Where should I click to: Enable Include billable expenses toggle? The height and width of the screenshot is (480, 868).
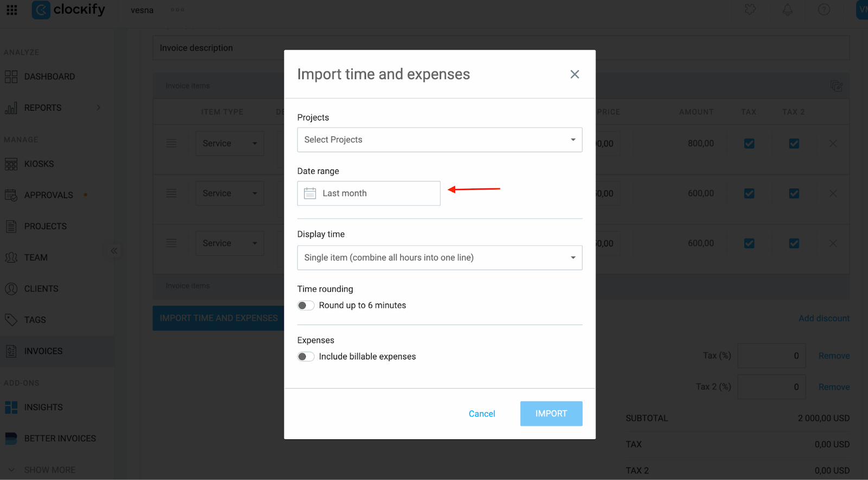[306, 357]
